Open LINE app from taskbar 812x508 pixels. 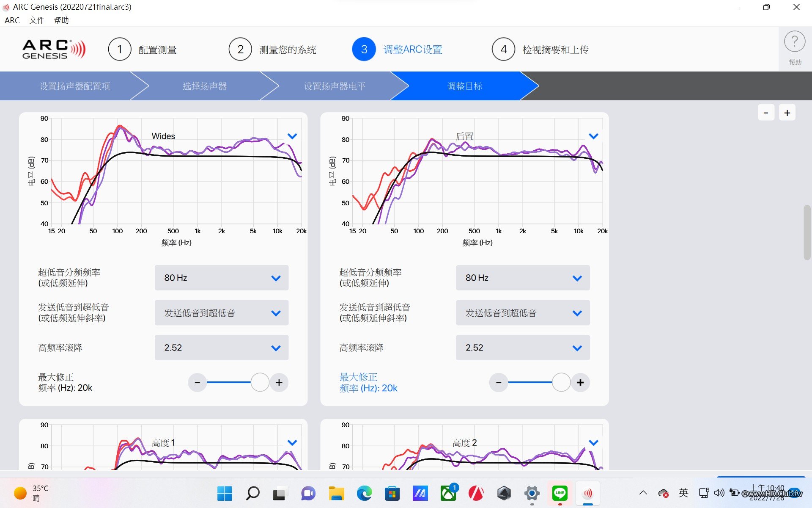(x=560, y=493)
